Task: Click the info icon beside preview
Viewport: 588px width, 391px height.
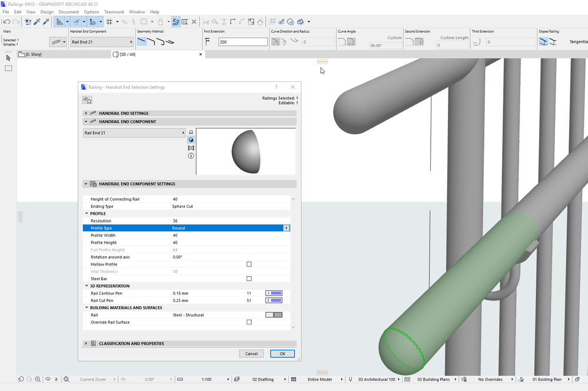Action: (x=191, y=155)
